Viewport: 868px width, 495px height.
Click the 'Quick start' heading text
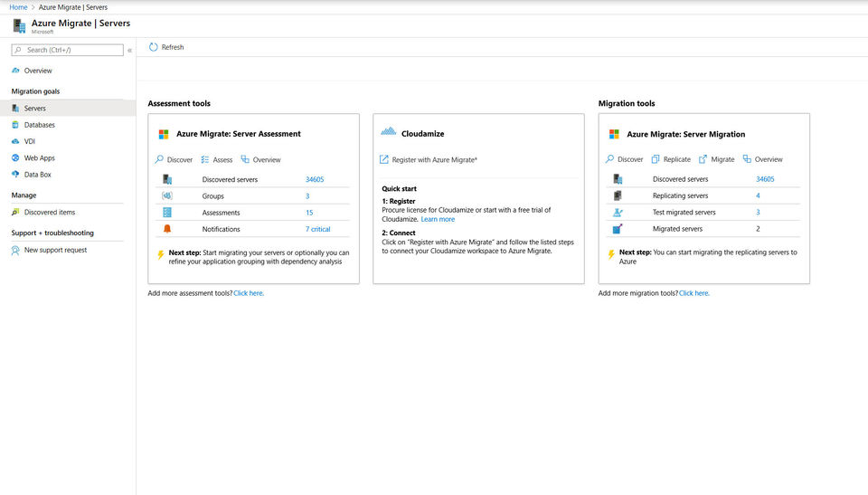[x=399, y=188]
